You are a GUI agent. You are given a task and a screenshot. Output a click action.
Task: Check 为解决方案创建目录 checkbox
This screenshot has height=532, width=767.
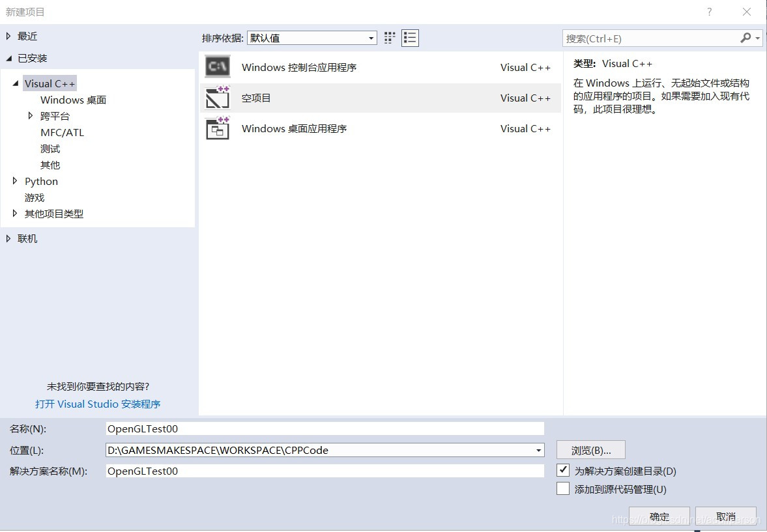point(563,470)
